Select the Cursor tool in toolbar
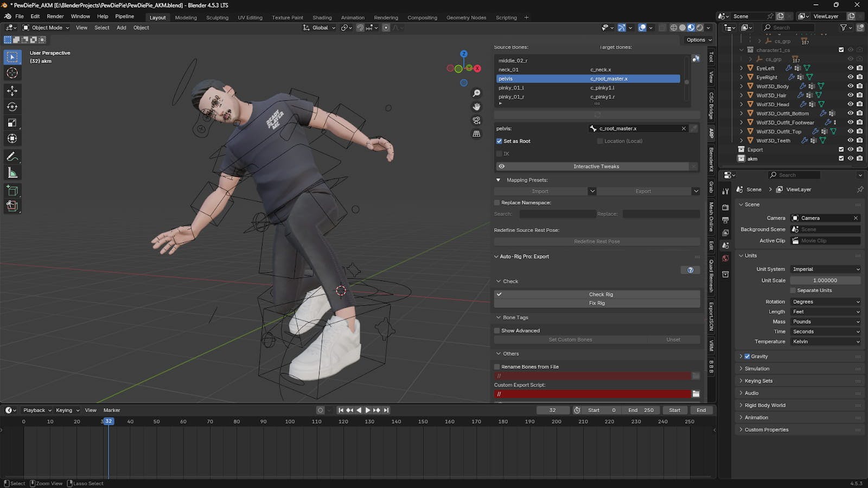The width and height of the screenshot is (868, 488). [x=12, y=73]
